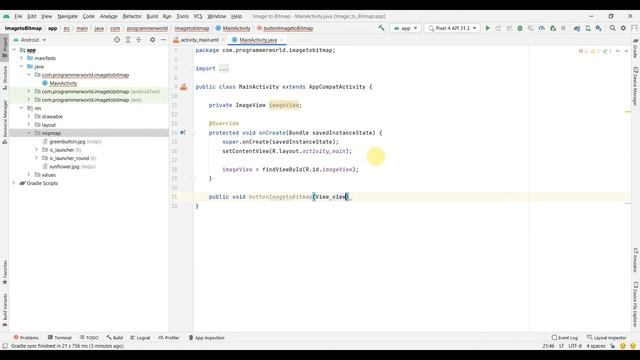Open the SDK Manager toolbar icon
The width and height of the screenshot is (640, 360).
598,28
